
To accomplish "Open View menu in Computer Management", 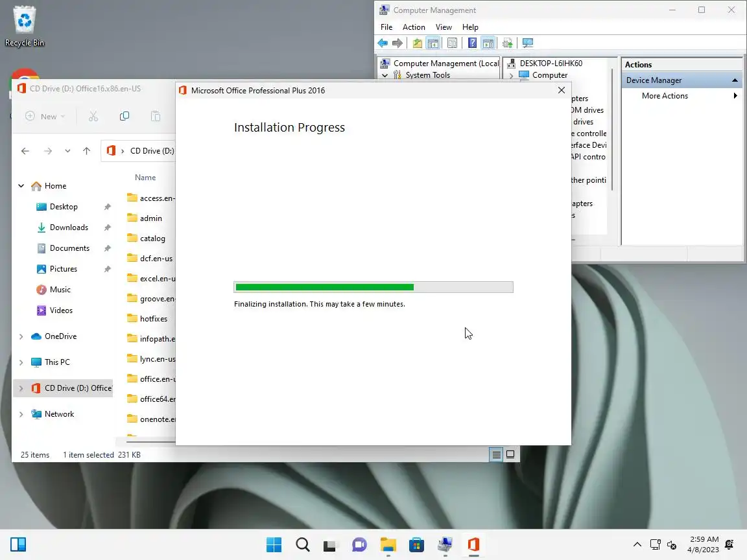I will pyautogui.click(x=444, y=27).
